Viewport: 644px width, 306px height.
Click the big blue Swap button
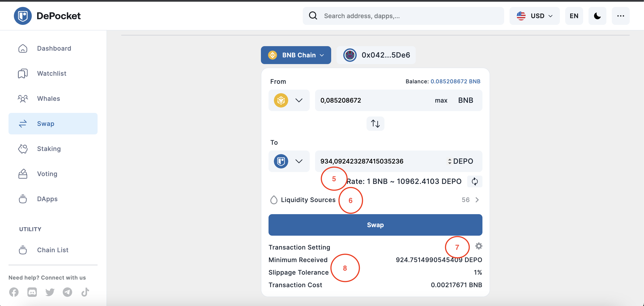pos(375,225)
